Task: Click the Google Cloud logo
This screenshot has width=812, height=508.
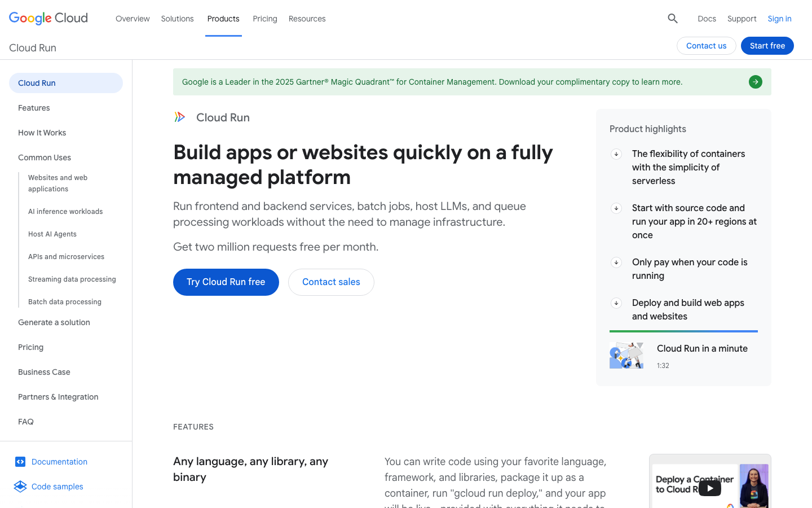Action: pos(48,18)
